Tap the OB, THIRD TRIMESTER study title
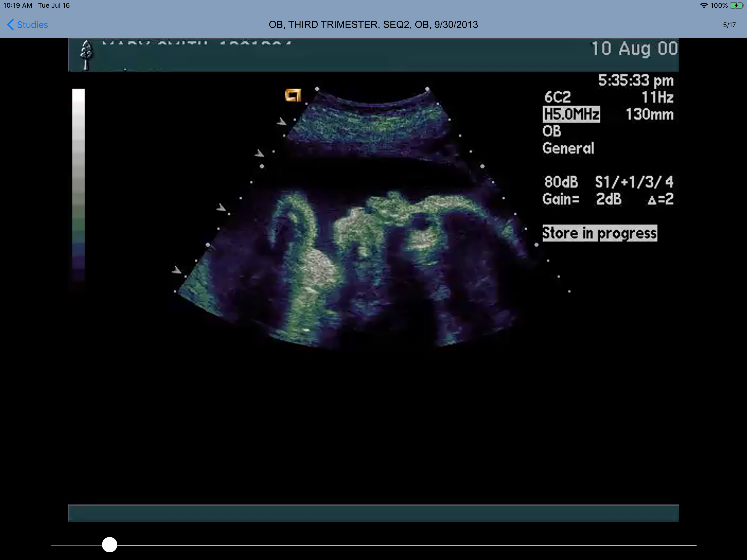Viewport: 747px width, 560px height. click(373, 25)
